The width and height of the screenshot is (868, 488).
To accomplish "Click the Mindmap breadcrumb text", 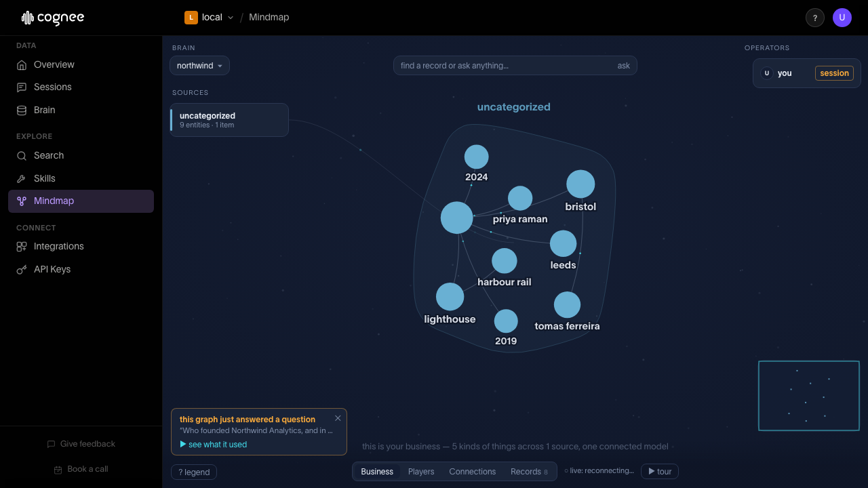I will click(269, 18).
